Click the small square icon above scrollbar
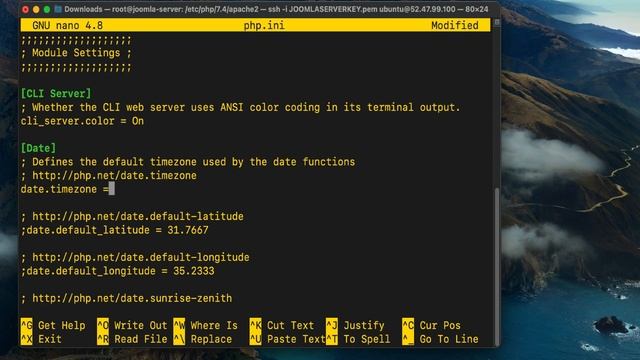 tap(497, 22)
